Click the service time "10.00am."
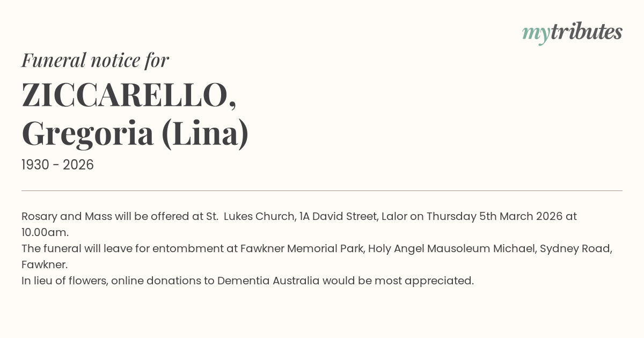644x338 pixels. [45, 233]
